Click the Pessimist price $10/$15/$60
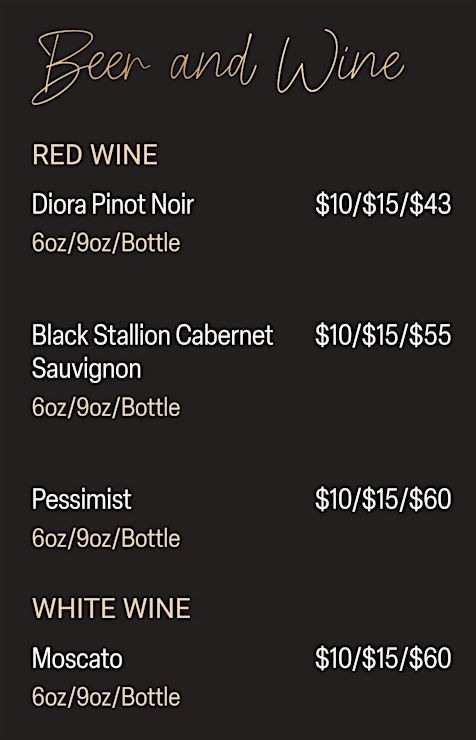This screenshot has height=740, width=476. (x=383, y=499)
